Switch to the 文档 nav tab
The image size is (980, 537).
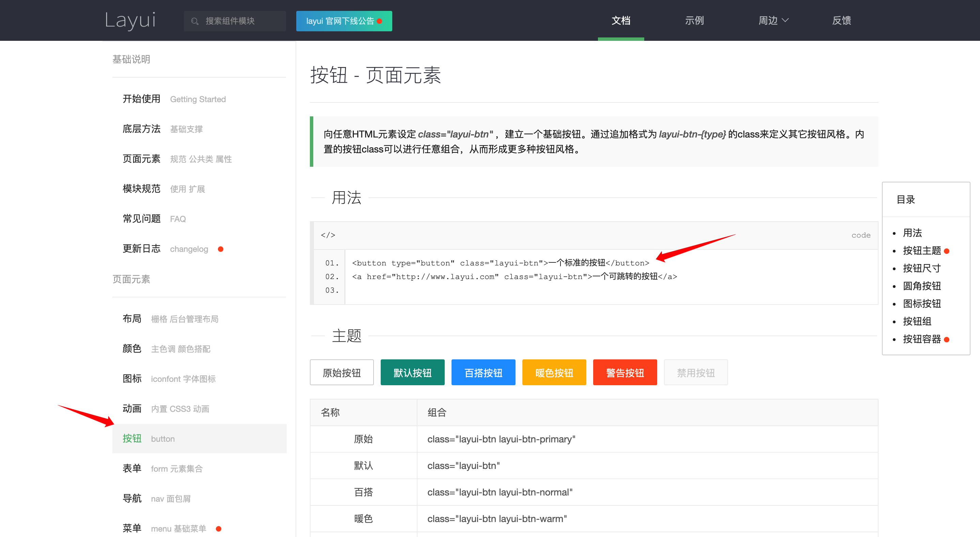pyautogui.click(x=621, y=20)
